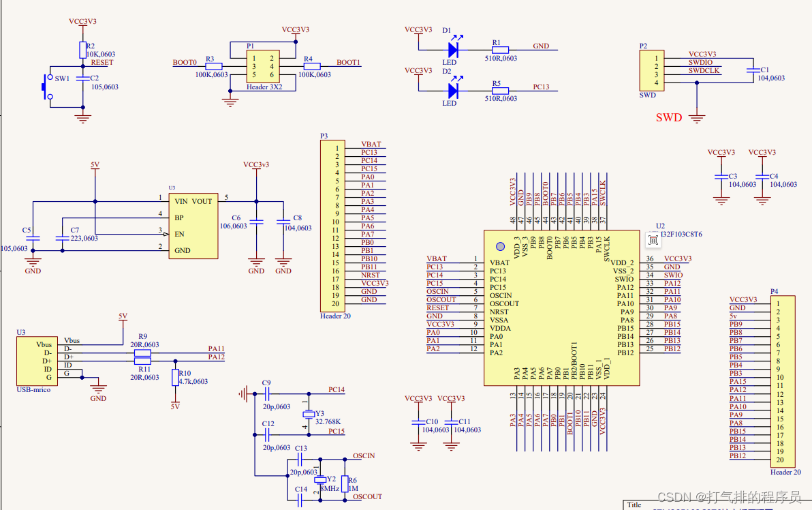
Task: Click the BOOT0 net label left of R3
Action: point(185,62)
